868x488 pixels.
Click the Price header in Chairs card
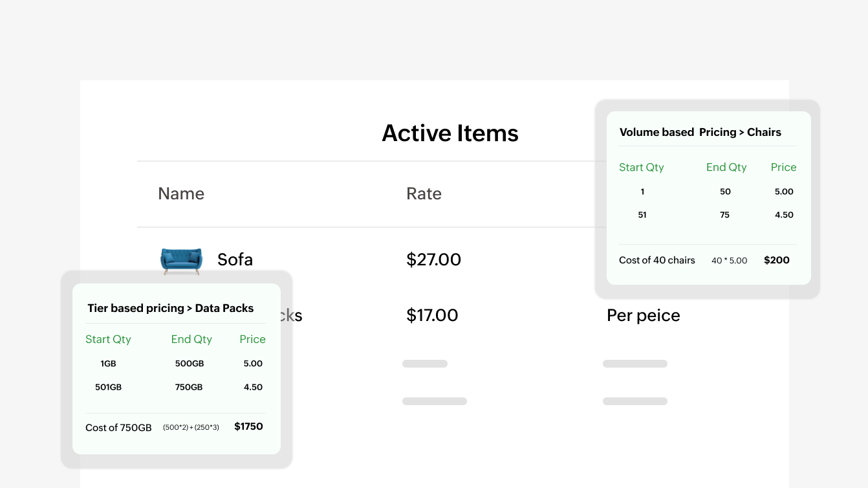tap(783, 167)
